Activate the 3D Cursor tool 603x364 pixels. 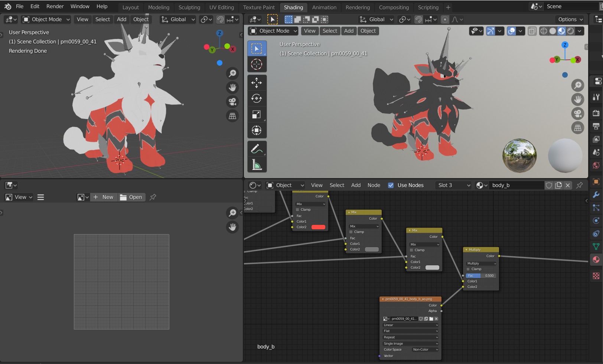coord(257,64)
